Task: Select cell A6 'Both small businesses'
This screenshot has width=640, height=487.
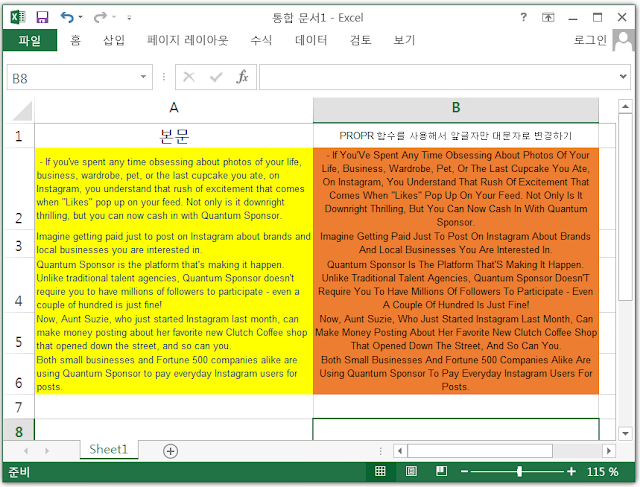Action: point(174,374)
